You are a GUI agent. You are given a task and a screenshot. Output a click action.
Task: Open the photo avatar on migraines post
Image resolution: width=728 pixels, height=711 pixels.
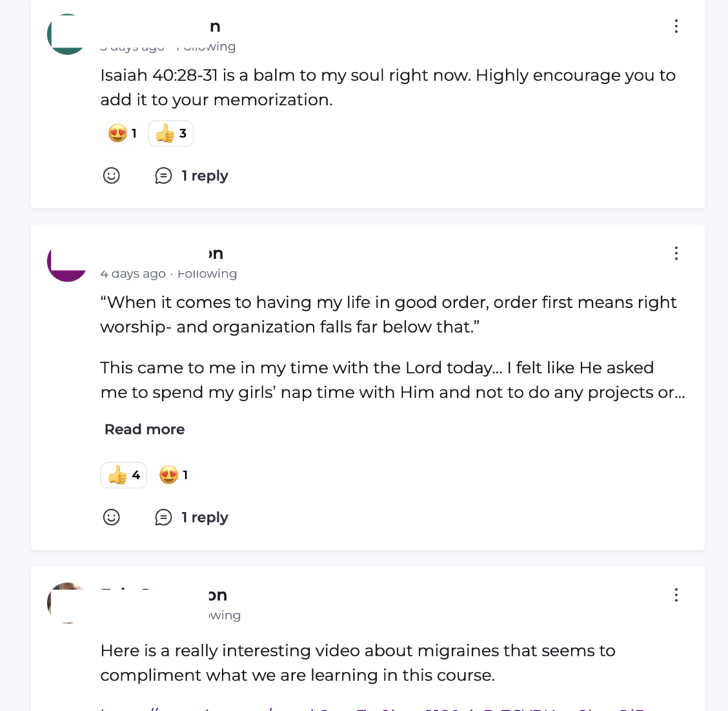(65, 603)
